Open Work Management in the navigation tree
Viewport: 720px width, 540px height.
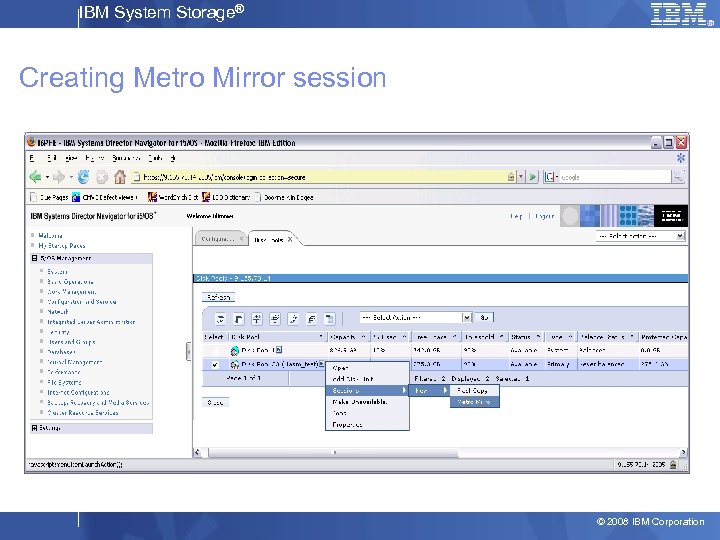72,292
